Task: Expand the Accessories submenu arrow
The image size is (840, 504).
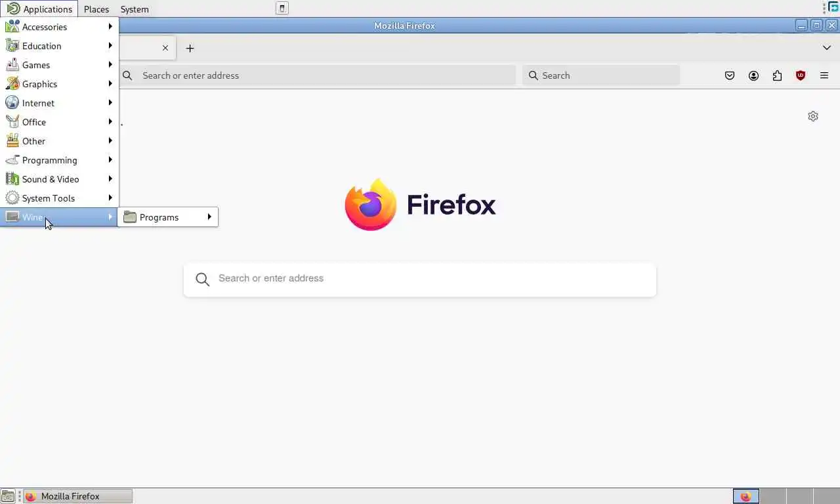Action: point(110,26)
